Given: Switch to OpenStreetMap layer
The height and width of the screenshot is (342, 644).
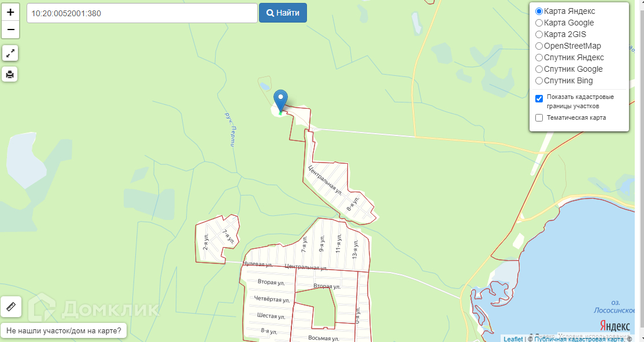Looking at the screenshot, I should point(539,46).
